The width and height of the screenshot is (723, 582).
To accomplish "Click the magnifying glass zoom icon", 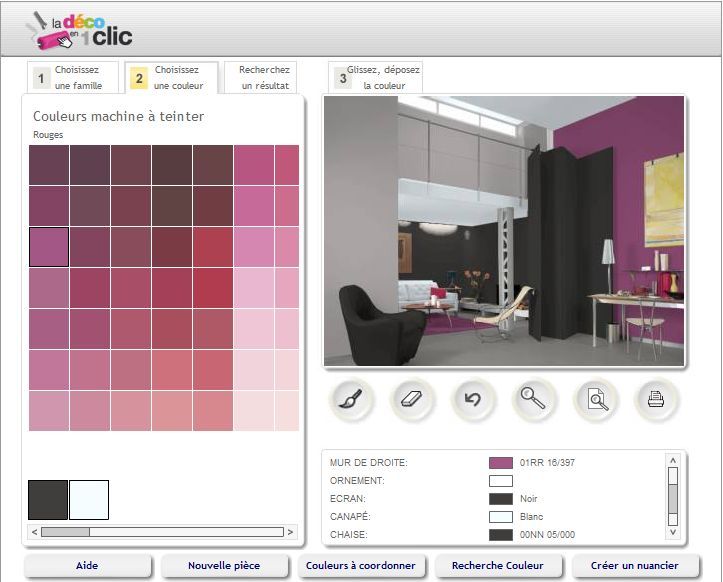I will (534, 400).
